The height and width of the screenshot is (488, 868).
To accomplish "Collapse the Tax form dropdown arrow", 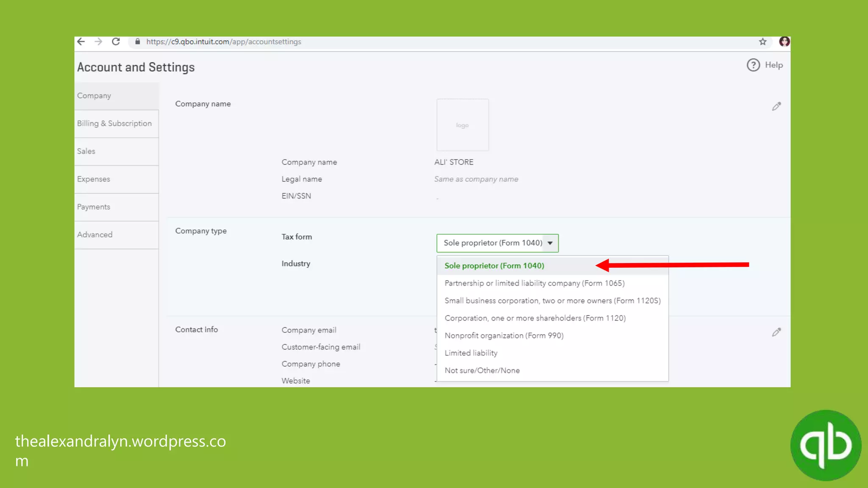I will click(x=550, y=243).
